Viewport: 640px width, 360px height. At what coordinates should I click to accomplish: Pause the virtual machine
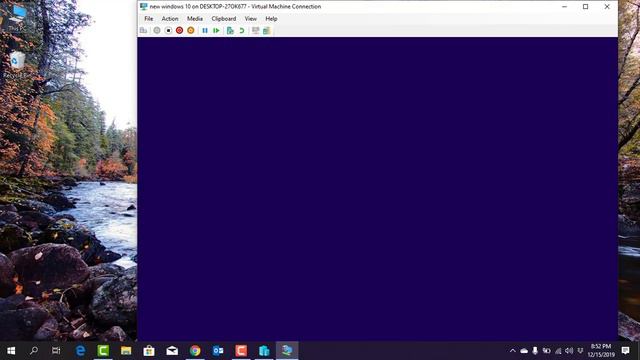click(205, 31)
